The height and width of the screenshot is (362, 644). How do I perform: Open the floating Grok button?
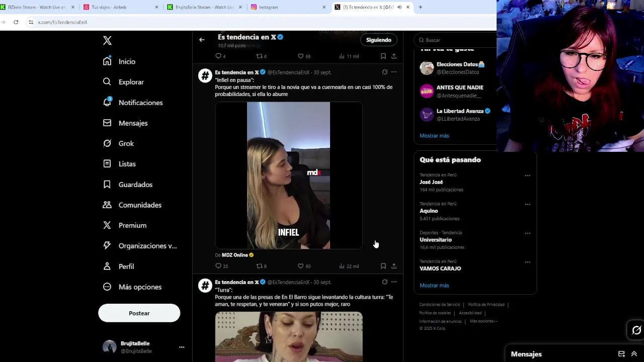coord(636,330)
